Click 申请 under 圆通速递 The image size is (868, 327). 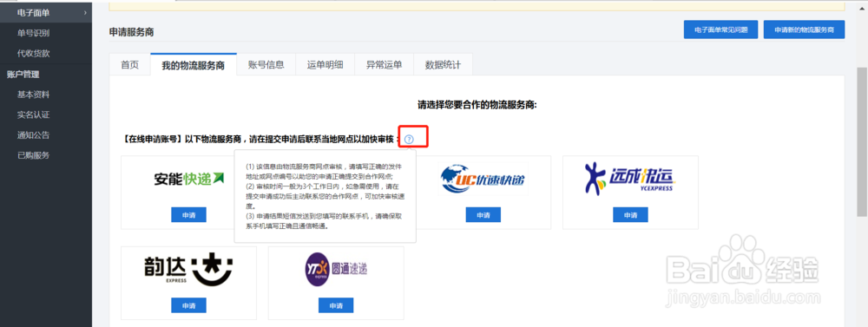[336, 305]
